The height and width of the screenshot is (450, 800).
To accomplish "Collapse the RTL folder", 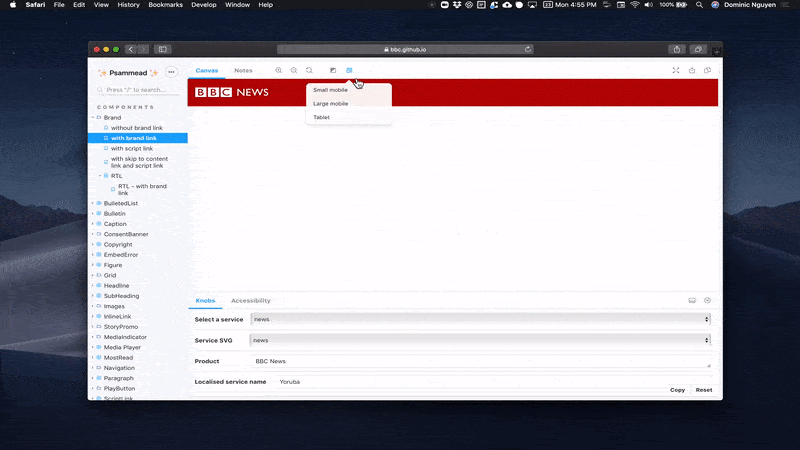I will (x=116, y=176).
